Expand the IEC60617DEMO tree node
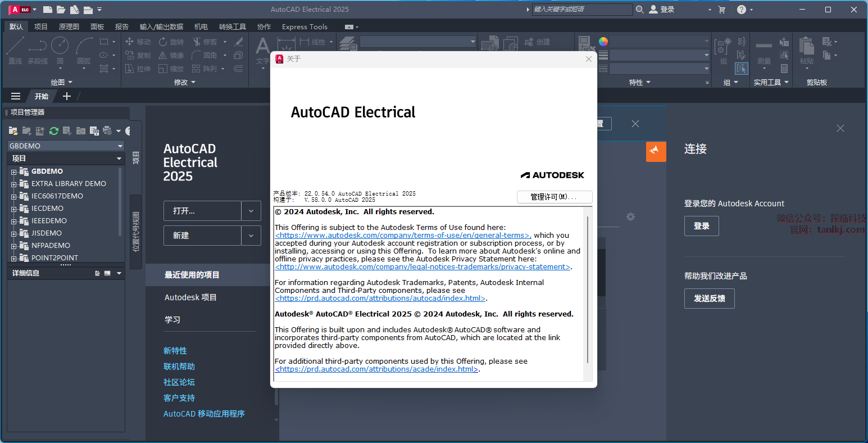 [14, 196]
